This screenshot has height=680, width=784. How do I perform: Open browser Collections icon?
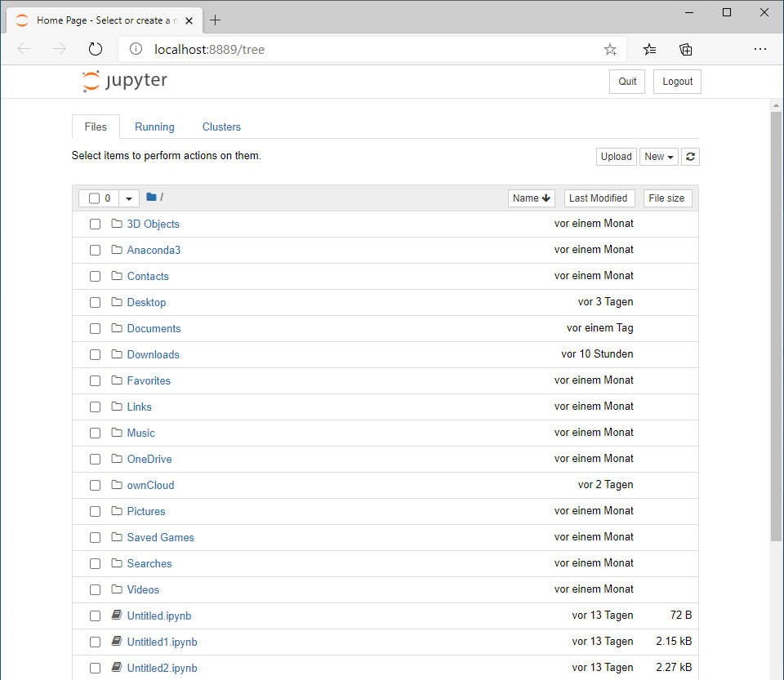click(685, 50)
